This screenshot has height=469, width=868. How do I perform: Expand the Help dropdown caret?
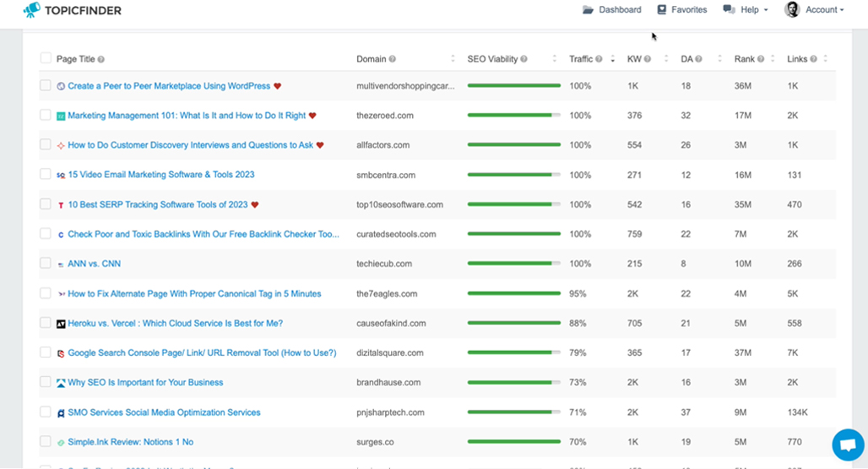[x=766, y=10]
